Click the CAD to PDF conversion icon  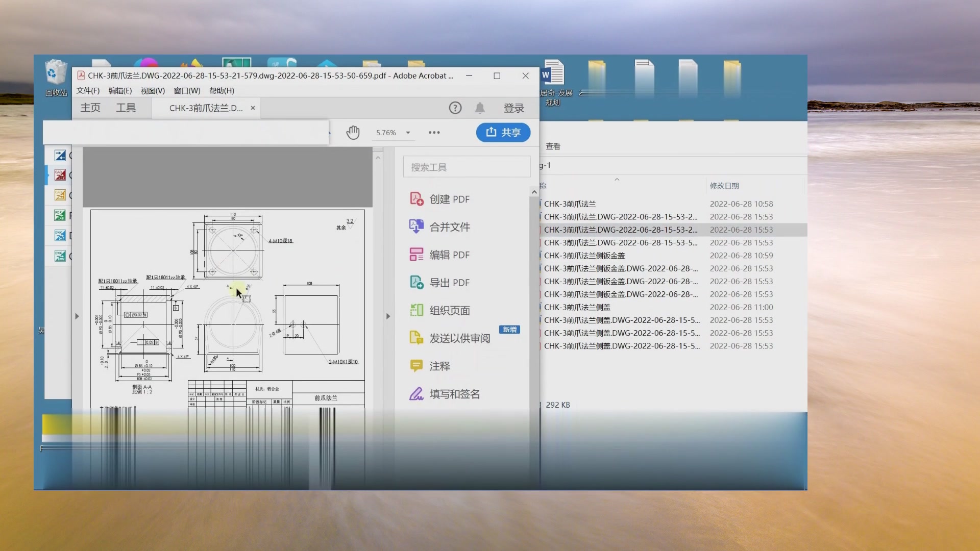click(x=60, y=174)
